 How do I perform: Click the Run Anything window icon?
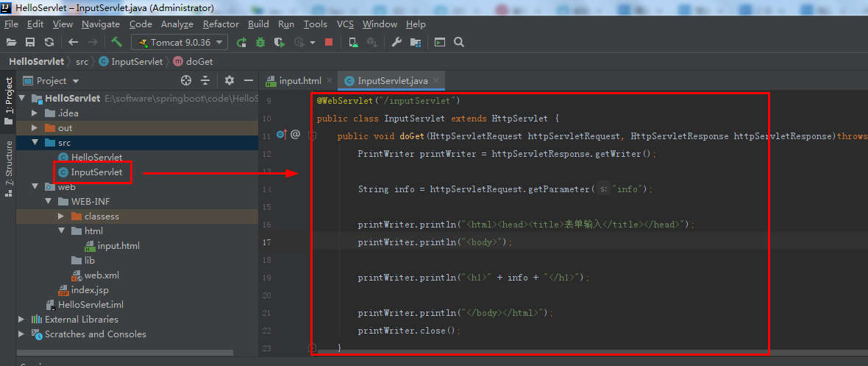point(440,42)
